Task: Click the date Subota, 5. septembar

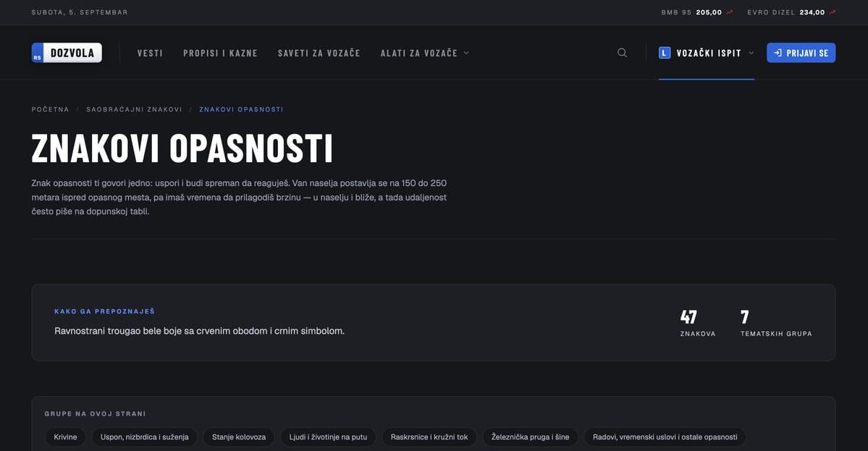Action: 80,12
